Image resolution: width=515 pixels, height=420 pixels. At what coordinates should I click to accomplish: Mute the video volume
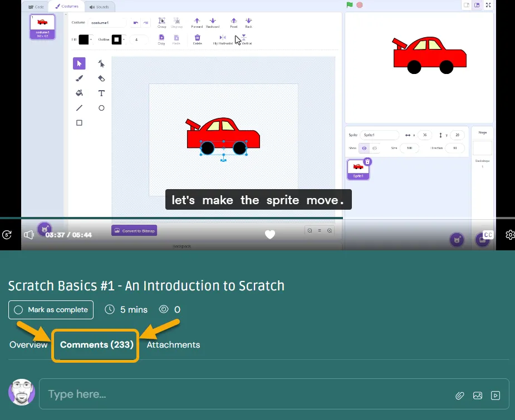tap(29, 235)
